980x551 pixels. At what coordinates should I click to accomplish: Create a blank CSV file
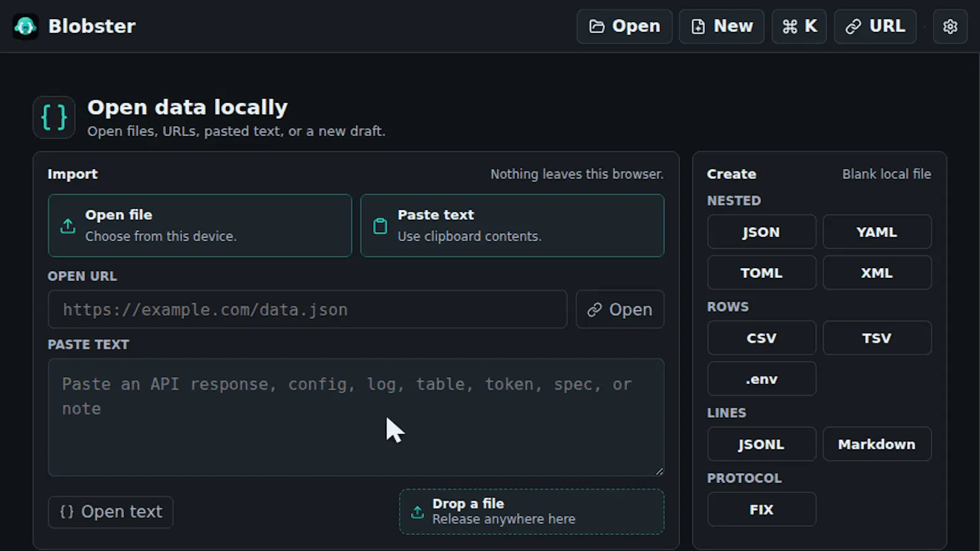point(761,338)
